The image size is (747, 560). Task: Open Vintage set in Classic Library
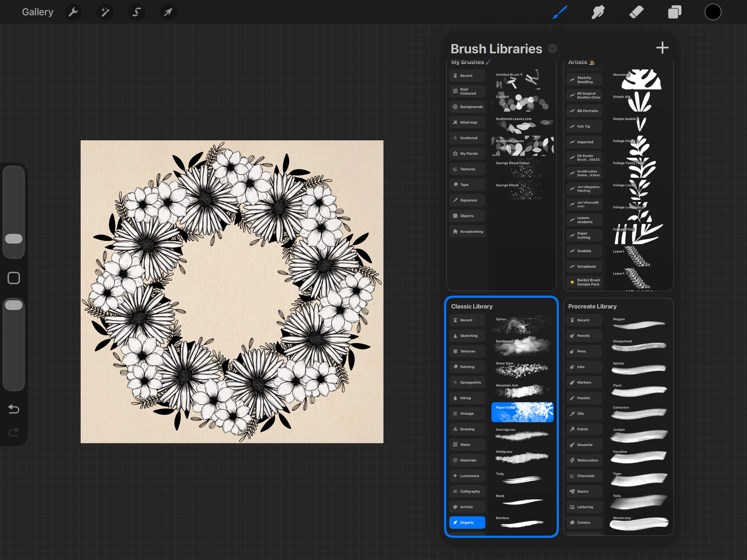pos(467,413)
